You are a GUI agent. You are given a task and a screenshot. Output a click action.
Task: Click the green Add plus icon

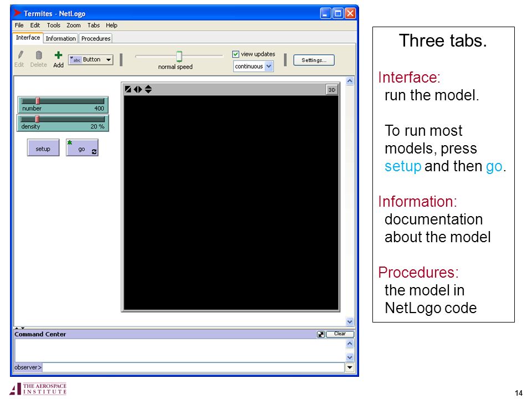[x=58, y=55]
